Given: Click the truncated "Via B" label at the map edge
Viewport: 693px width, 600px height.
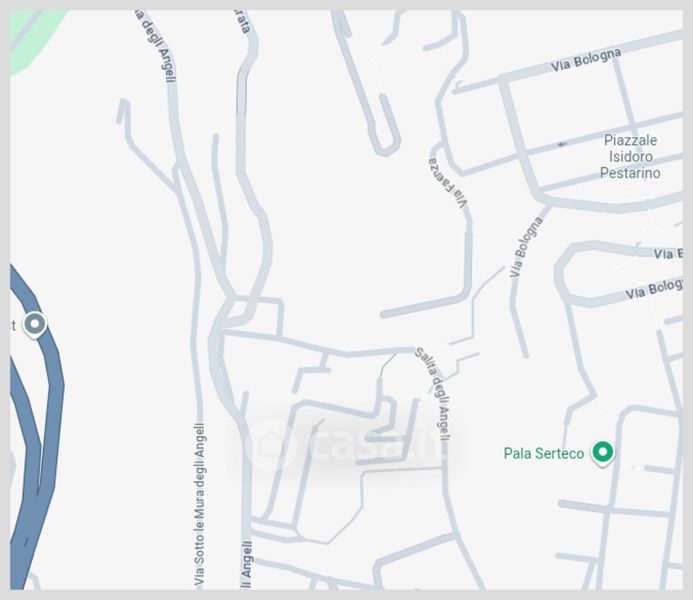Looking at the screenshot, I should click(668, 254).
